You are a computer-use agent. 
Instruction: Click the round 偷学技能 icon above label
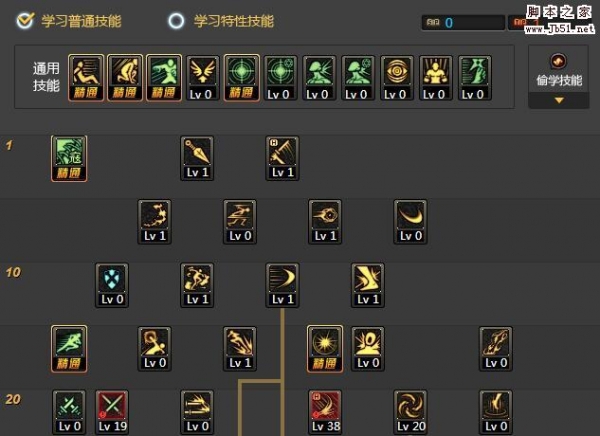pyautogui.click(x=559, y=61)
